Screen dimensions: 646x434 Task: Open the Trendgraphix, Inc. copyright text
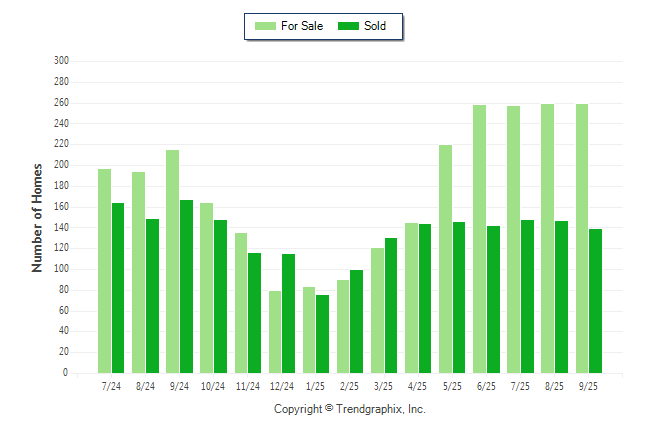pyautogui.click(x=349, y=409)
